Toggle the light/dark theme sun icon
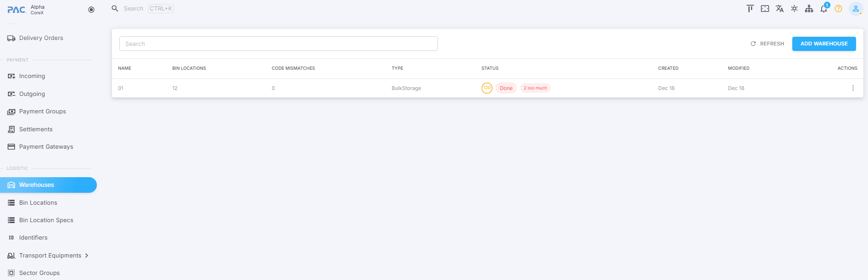The width and height of the screenshot is (868, 280). pos(794,9)
